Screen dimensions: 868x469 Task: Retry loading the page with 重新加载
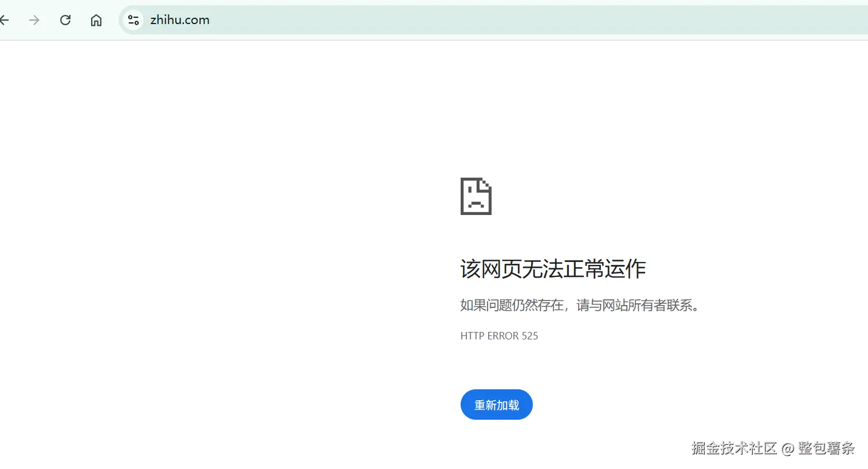point(496,404)
